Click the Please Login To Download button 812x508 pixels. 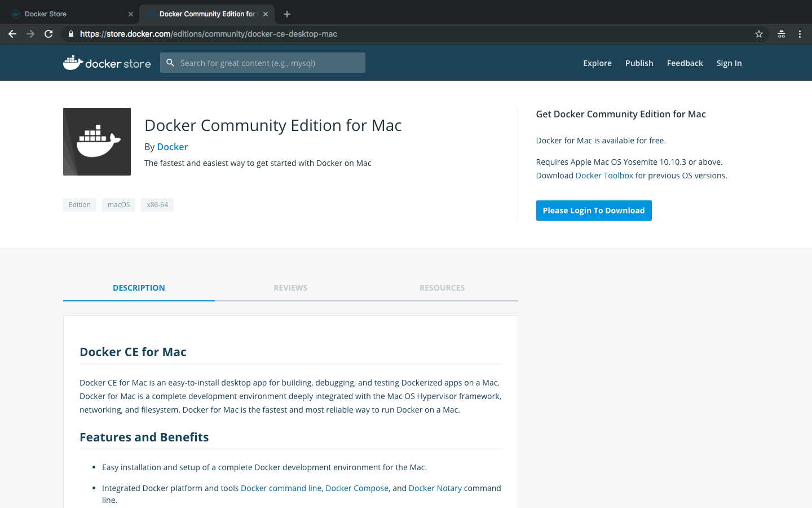[x=594, y=211]
